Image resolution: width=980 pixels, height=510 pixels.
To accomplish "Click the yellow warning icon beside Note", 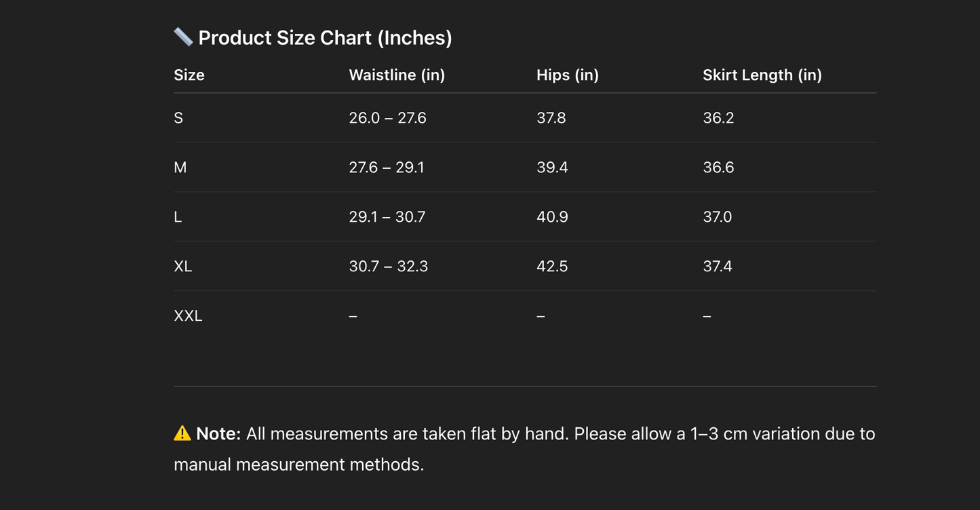I will coord(182,433).
